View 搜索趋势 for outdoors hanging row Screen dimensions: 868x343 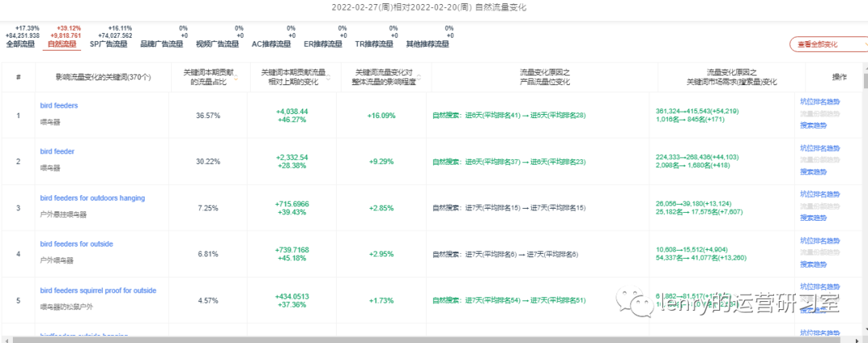click(812, 218)
